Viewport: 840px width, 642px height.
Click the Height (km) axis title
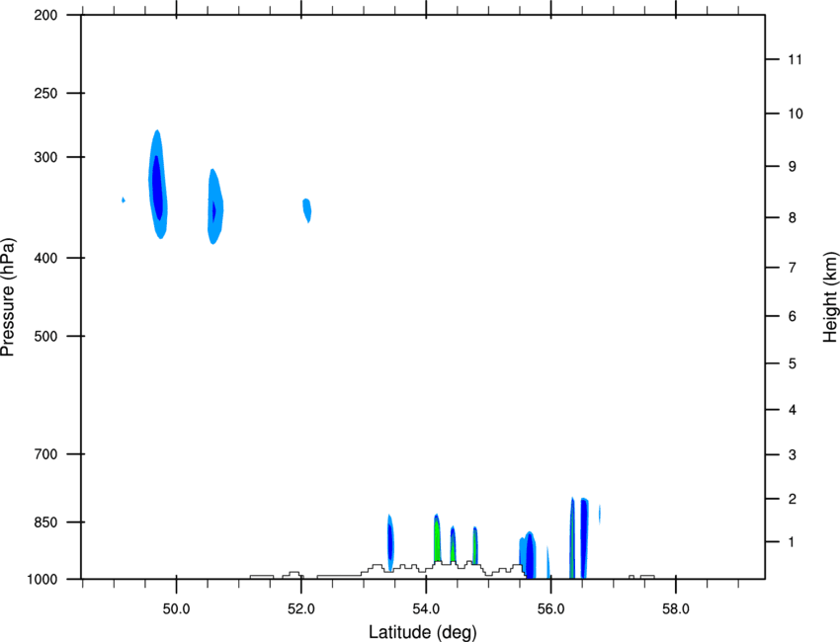pyautogui.click(x=830, y=296)
